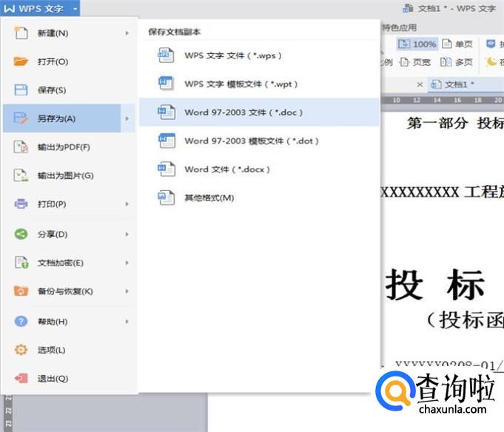Click the Document Encryption icon
Image resolution: width=504 pixels, height=432 pixels.
(x=21, y=263)
